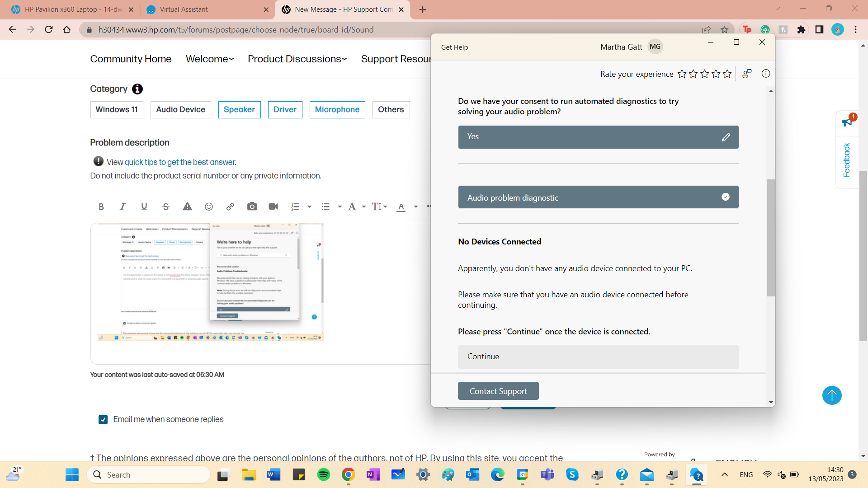Toggle Email me when someone replies
The width and height of the screenshot is (868, 488).
click(x=103, y=420)
